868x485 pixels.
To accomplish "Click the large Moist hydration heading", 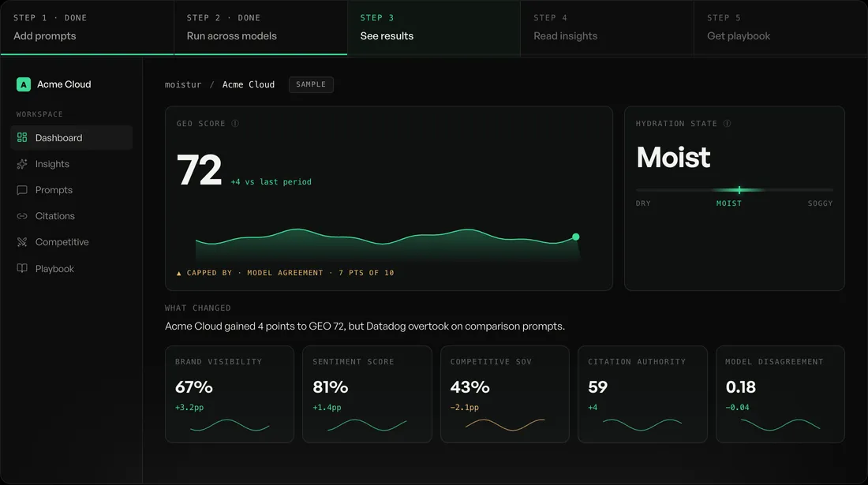I will point(673,158).
